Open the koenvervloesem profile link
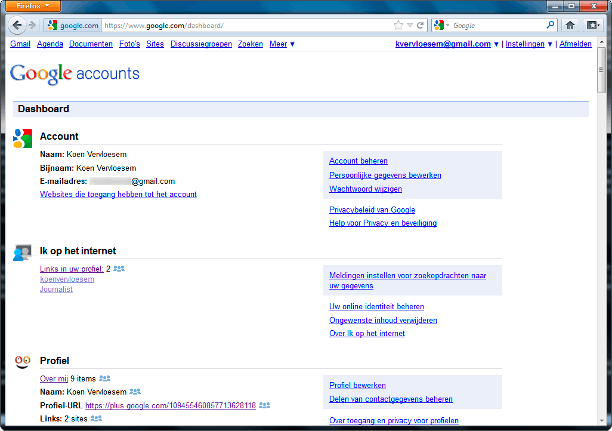The image size is (612, 431). (x=67, y=279)
